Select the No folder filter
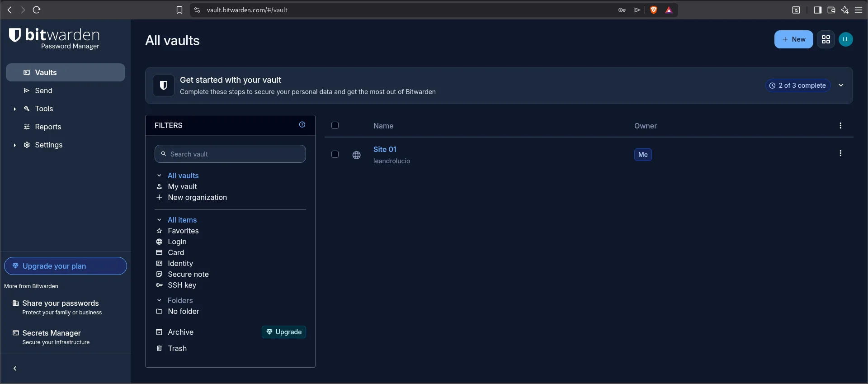This screenshot has width=868, height=384. (x=183, y=311)
